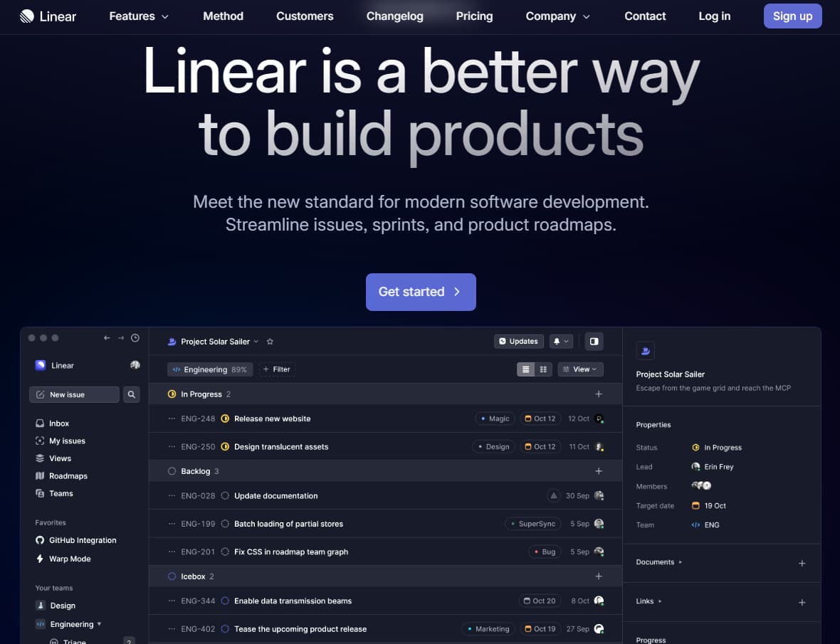840x644 pixels.
Task: Click the Bug label on ENG-201
Action: (x=545, y=551)
